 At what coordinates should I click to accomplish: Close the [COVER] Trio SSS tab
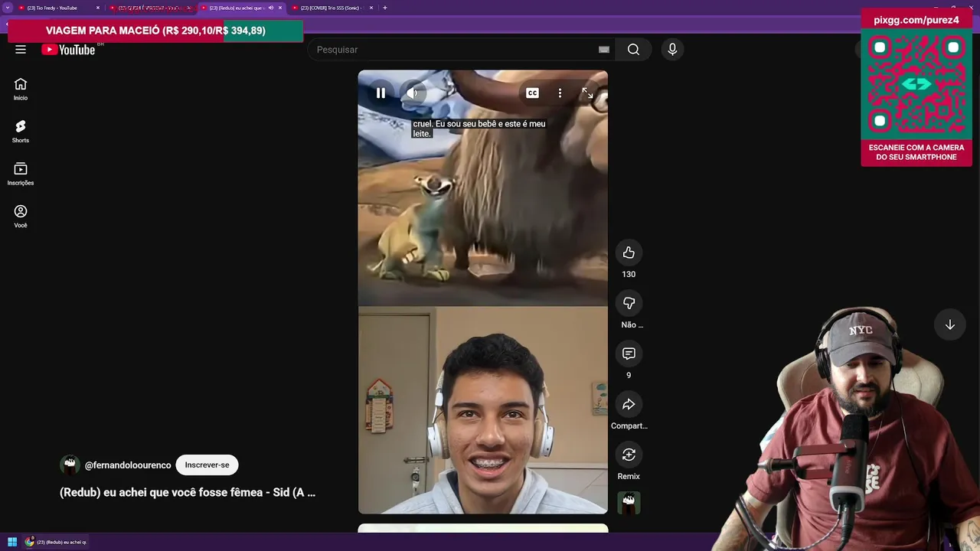click(371, 8)
